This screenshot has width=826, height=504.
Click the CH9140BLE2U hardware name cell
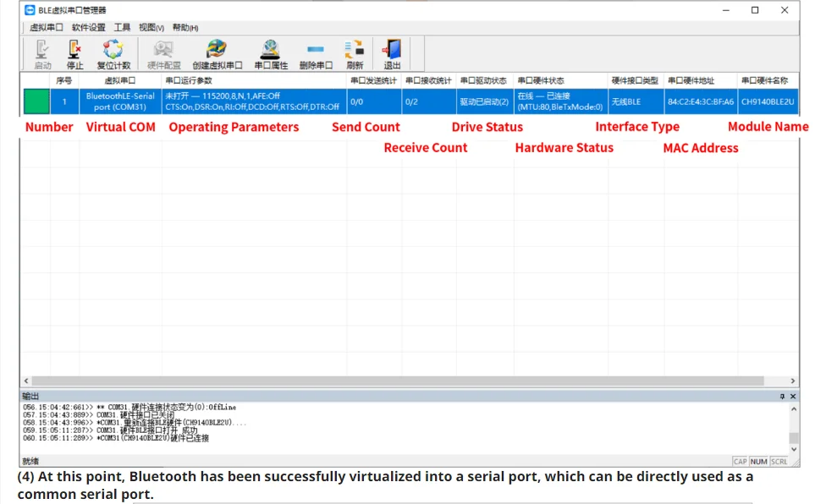(x=768, y=101)
